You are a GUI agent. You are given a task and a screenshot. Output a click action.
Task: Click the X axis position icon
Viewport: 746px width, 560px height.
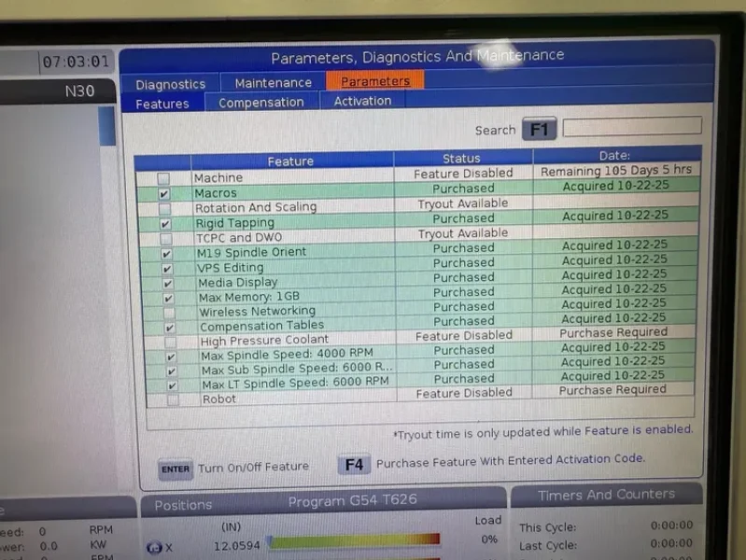155,548
